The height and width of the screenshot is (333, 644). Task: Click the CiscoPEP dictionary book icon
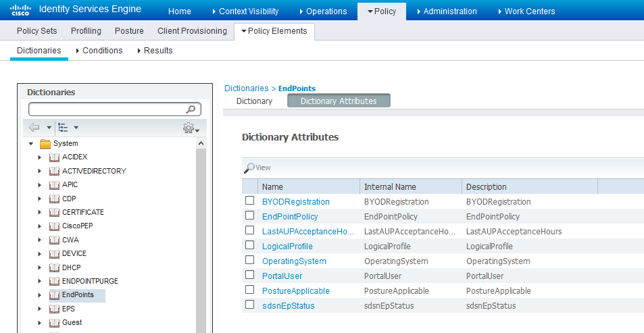[x=54, y=226]
